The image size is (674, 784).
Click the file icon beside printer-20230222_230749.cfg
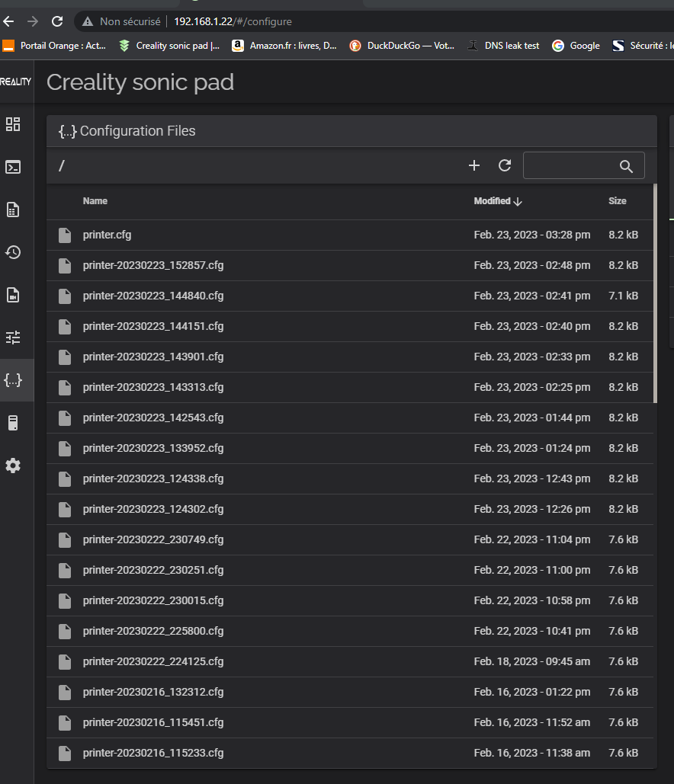65,540
